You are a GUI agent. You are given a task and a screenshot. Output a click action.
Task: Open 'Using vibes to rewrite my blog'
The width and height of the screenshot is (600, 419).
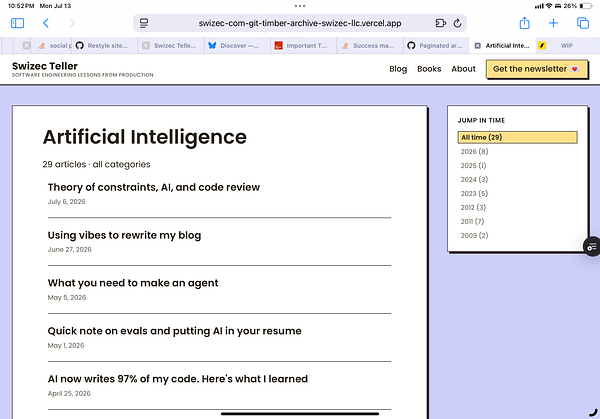124,235
